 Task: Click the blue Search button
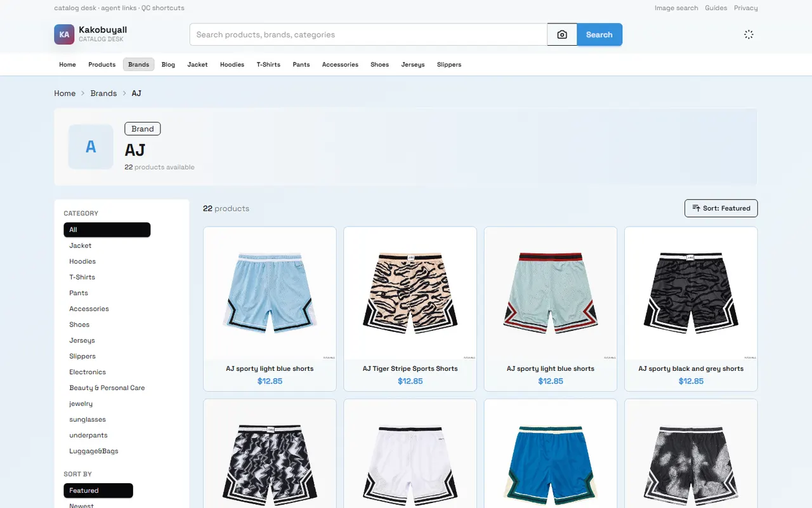pyautogui.click(x=599, y=34)
